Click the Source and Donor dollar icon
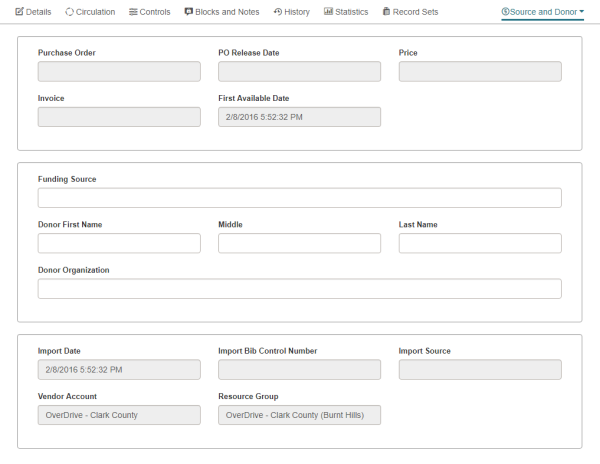The width and height of the screenshot is (600, 464). tap(505, 12)
